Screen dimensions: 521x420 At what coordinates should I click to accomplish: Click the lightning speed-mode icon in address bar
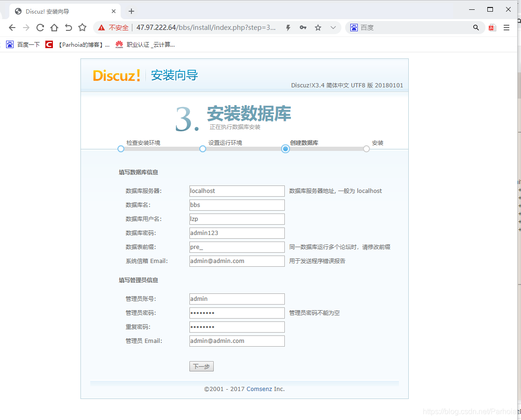(288, 28)
